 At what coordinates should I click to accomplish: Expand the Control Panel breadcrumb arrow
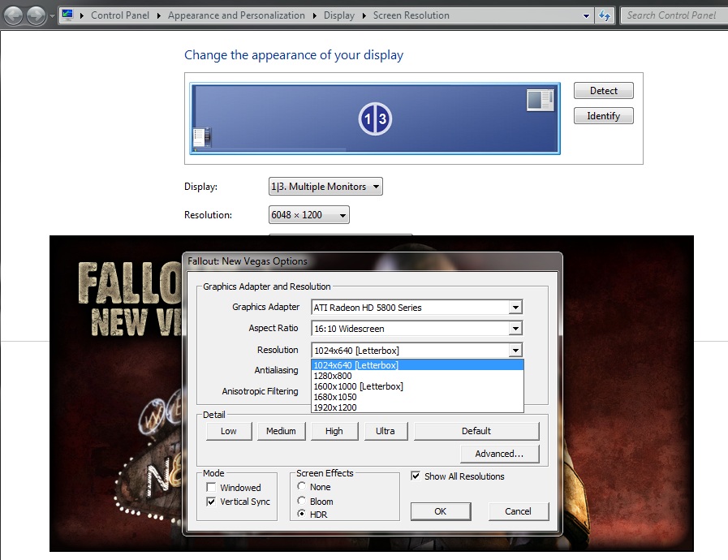coord(158,15)
